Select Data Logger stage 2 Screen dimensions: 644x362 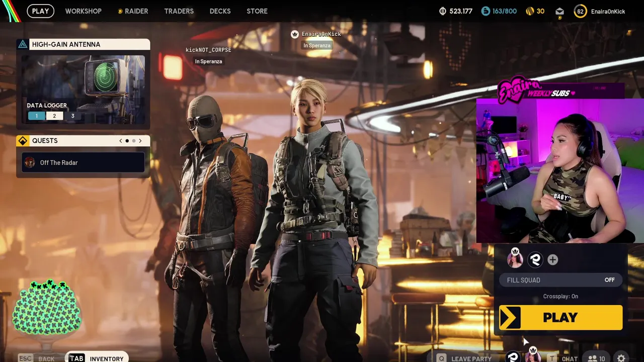[54, 116]
